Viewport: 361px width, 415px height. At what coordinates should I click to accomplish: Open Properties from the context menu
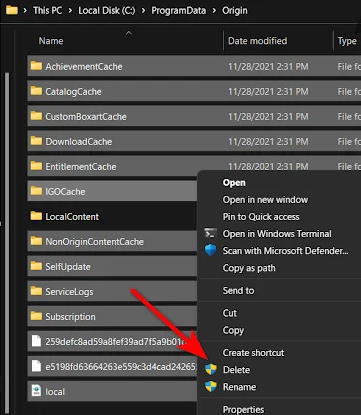tap(243, 409)
